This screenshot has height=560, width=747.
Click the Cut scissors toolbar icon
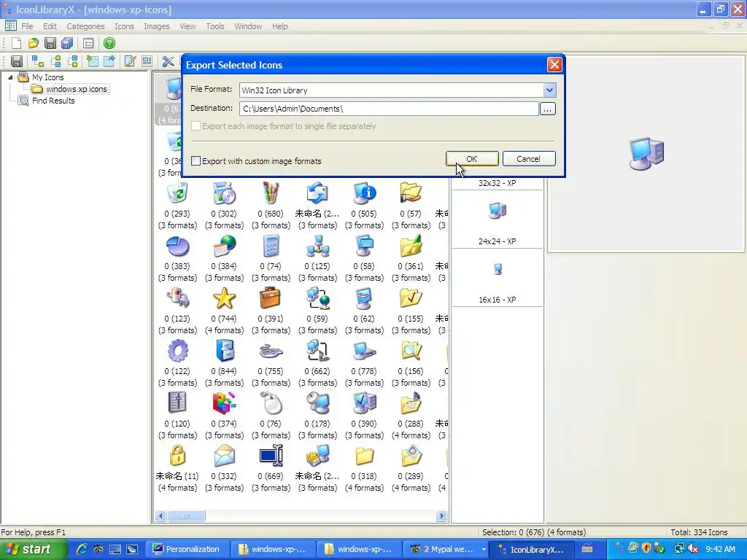(168, 61)
